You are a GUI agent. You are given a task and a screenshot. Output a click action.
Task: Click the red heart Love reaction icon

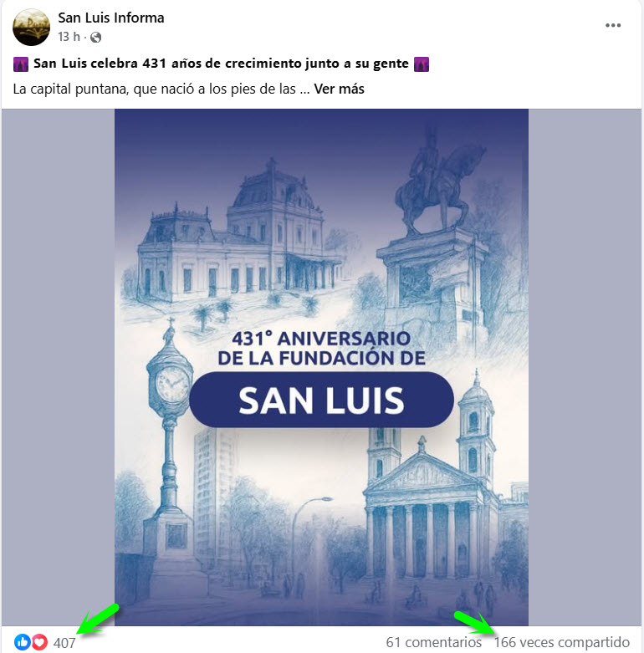tap(39, 642)
